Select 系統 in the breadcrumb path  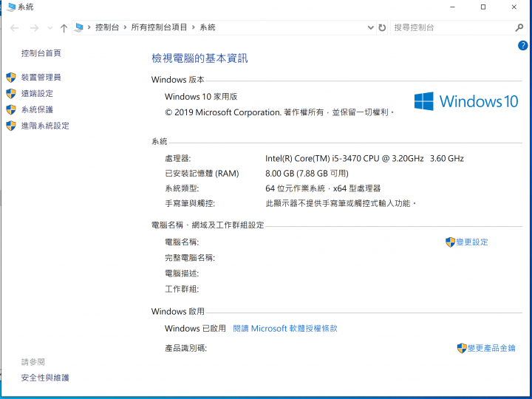[208, 27]
